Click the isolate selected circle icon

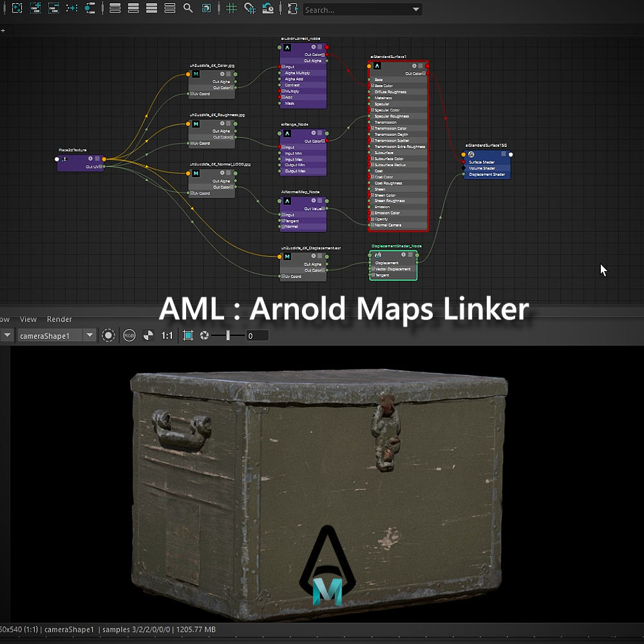coord(108,336)
